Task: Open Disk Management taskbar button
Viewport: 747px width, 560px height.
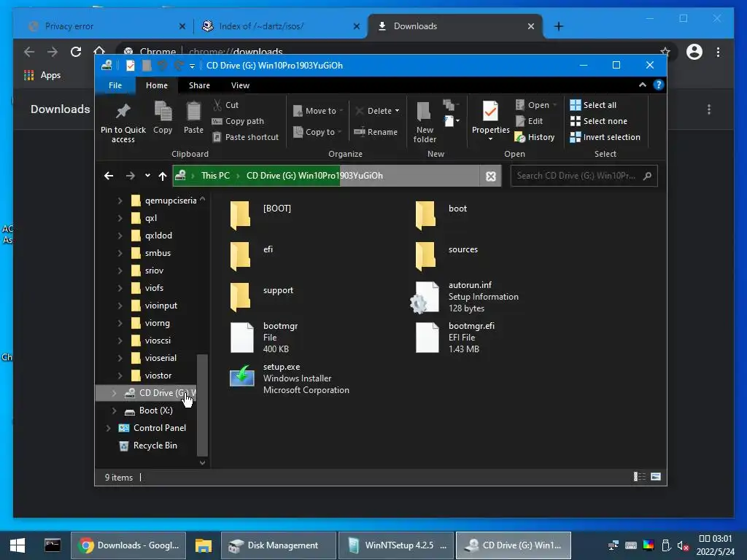Action: (x=279, y=545)
